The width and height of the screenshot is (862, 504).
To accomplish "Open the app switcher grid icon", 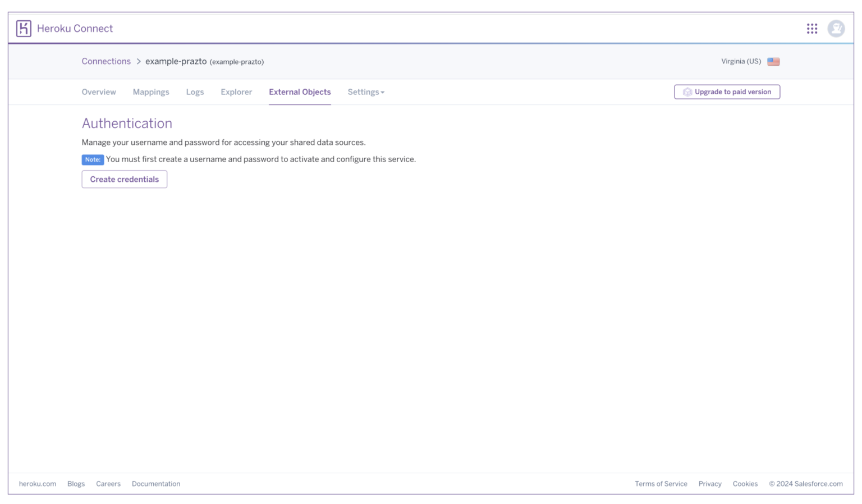I will point(812,28).
